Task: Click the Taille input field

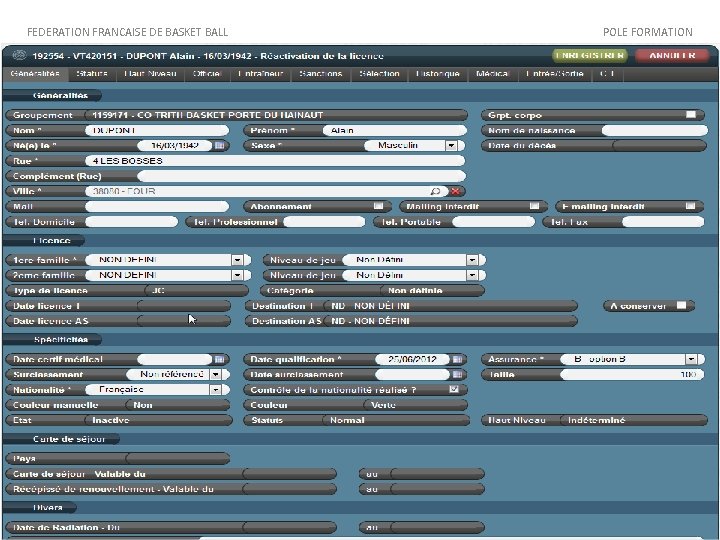Action: pyautogui.click(x=632, y=375)
